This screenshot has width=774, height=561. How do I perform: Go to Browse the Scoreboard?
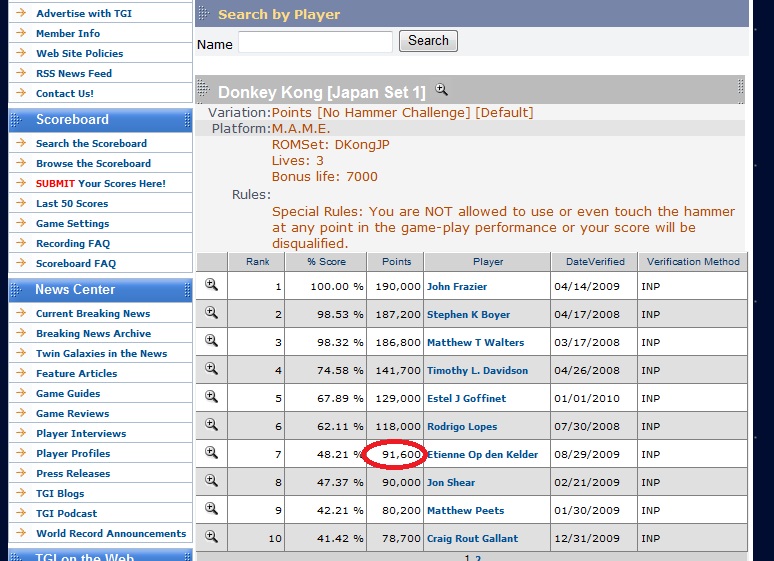[93, 163]
